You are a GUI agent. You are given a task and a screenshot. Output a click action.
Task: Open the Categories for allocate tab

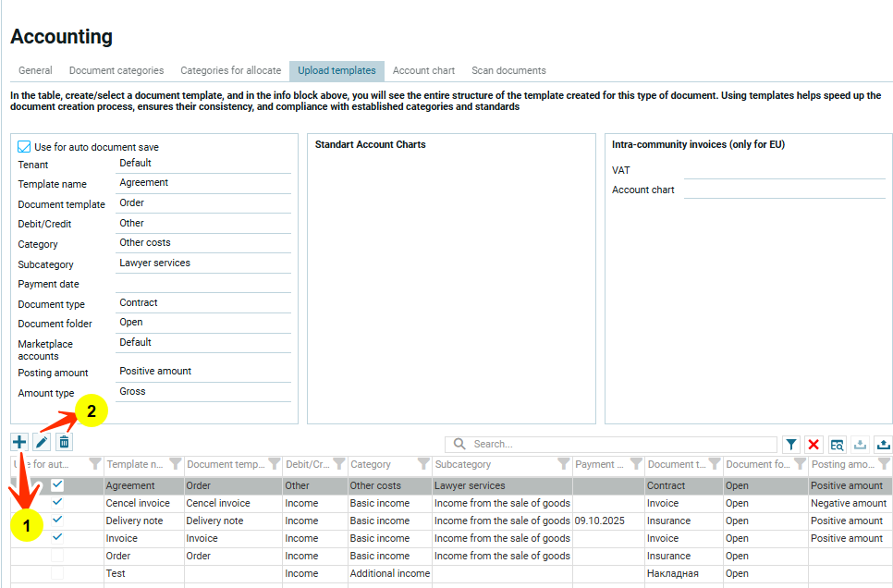tap(230, 70)
